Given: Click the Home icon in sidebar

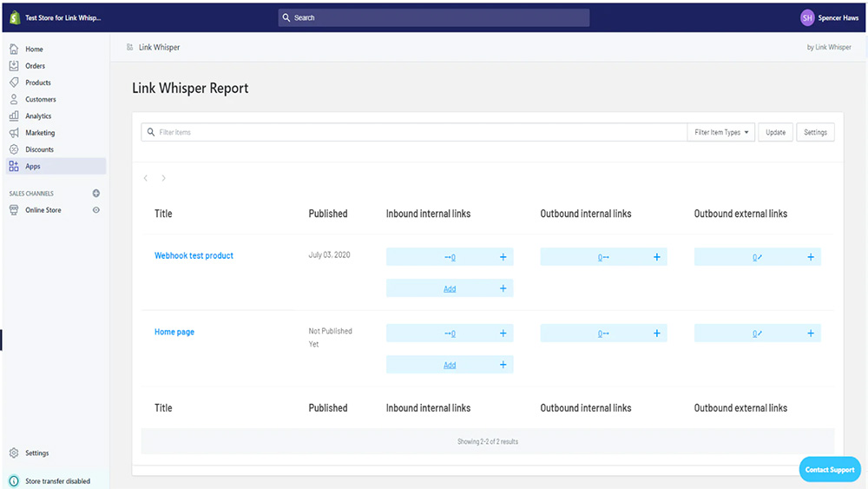Looking at the screenshot, I should (x=14, y=50).
